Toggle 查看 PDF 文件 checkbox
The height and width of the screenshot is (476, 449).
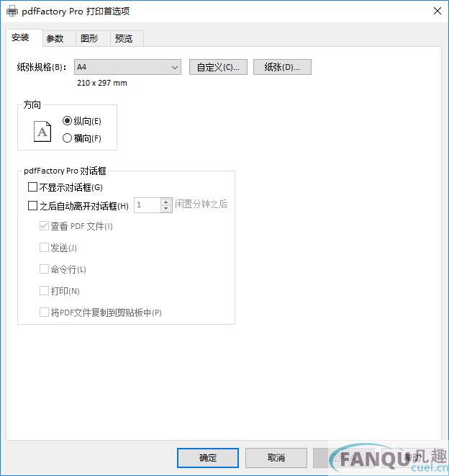coord(44,226)
